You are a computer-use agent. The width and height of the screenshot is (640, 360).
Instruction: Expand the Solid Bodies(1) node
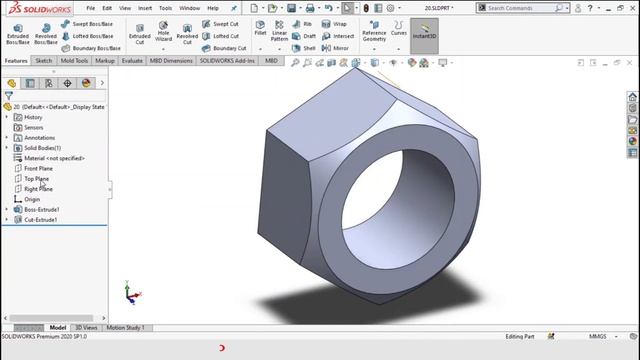coord(7,148)
